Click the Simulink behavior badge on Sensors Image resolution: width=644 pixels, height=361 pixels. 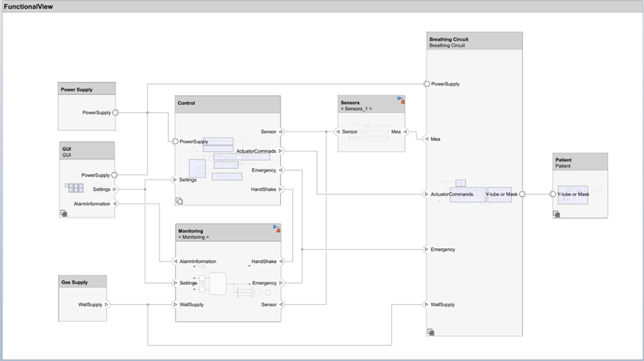tap(401, 100)
